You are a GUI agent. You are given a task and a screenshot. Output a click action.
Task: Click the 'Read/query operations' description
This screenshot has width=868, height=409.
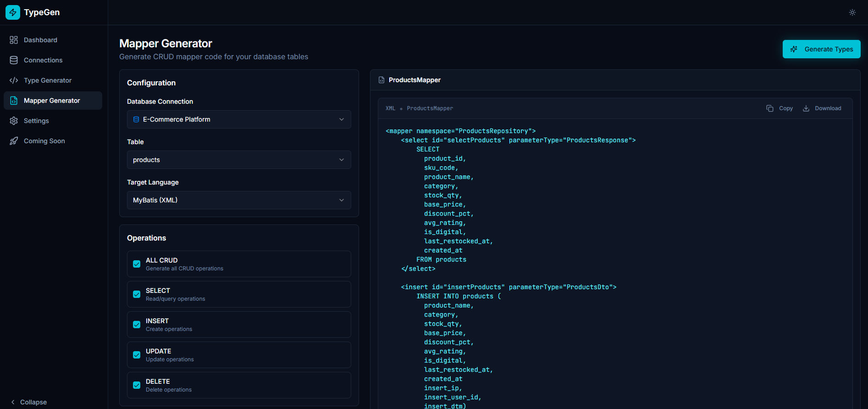[175, 299]
